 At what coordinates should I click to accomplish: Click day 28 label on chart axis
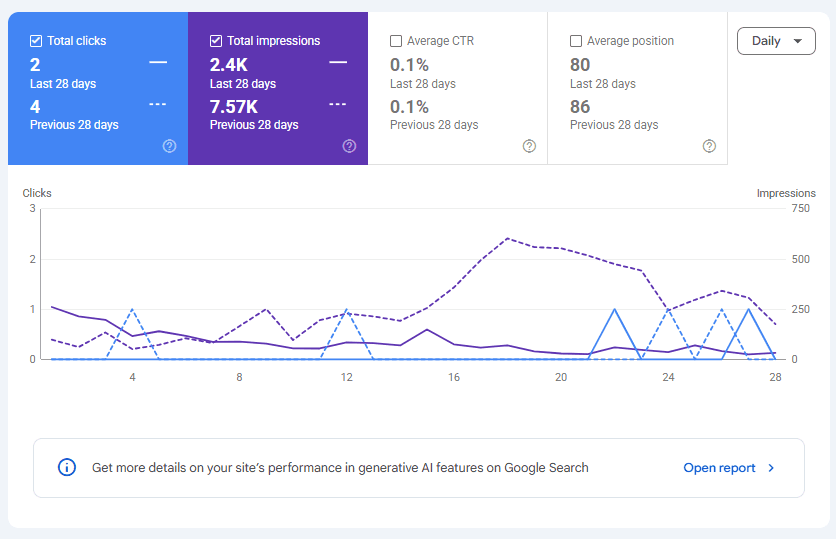775,377
